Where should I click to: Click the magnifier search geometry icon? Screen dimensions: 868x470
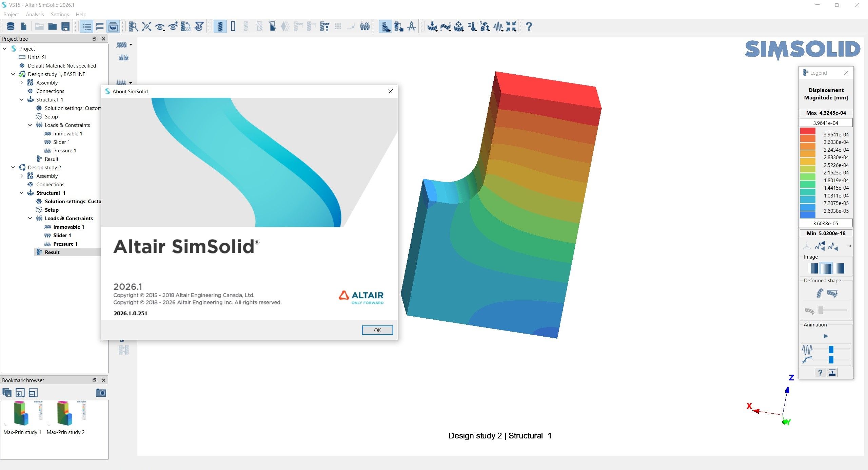point(133,26)
